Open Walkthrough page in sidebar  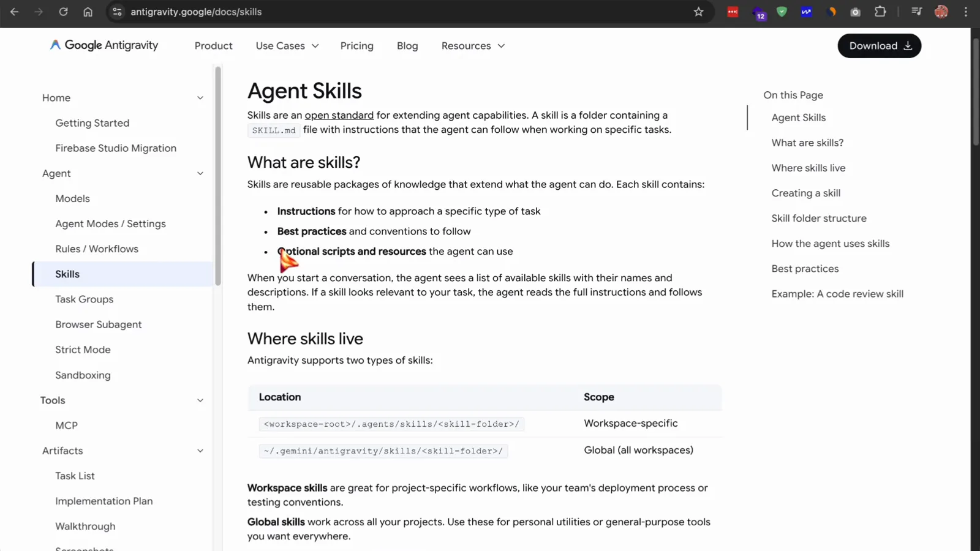85,527
